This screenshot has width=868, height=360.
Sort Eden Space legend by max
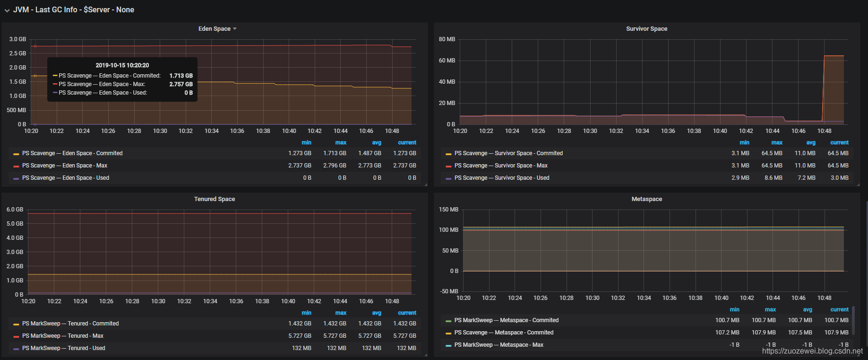pos(341,142)
